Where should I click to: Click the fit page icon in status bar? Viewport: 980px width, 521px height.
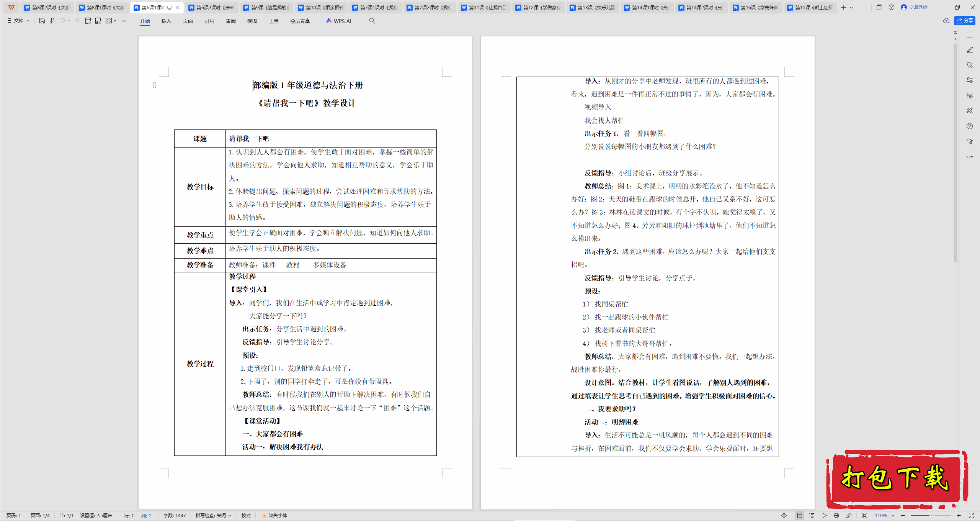(864, 516)
